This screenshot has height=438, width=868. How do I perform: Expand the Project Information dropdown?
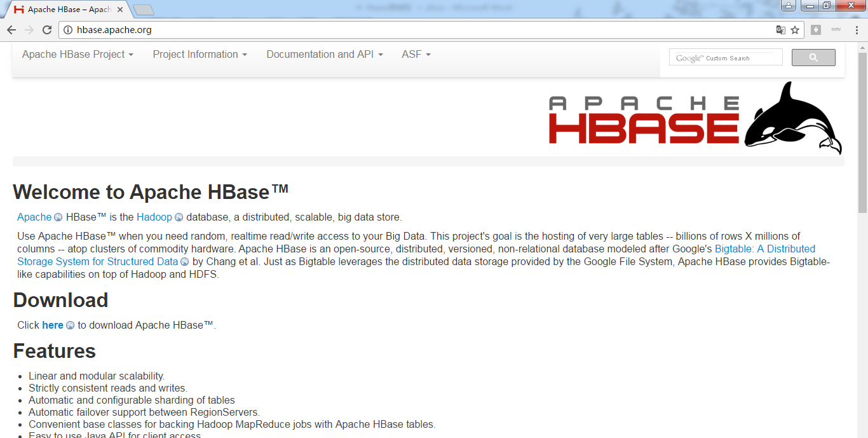[x=200, y=55]
